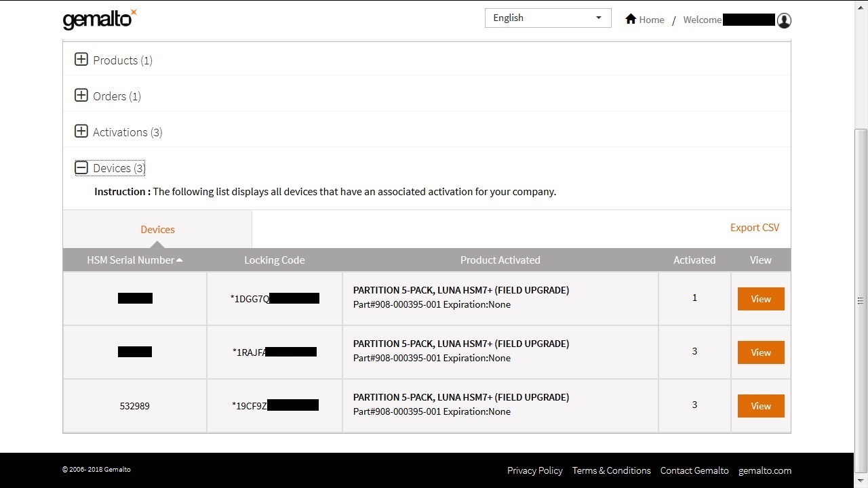Click the Export CSV link
The image size is (868, 488).
(x=754, y=228)
